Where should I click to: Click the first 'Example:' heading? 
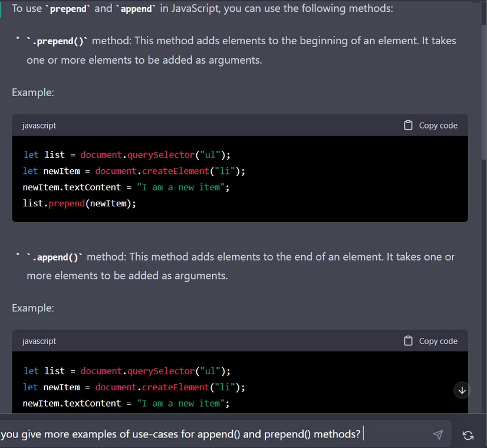click(33, 92)
